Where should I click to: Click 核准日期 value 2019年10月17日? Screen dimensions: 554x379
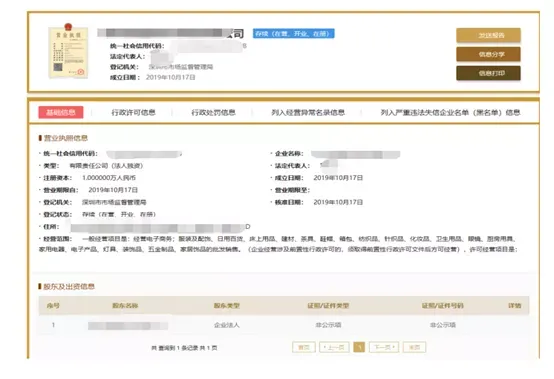338,202
